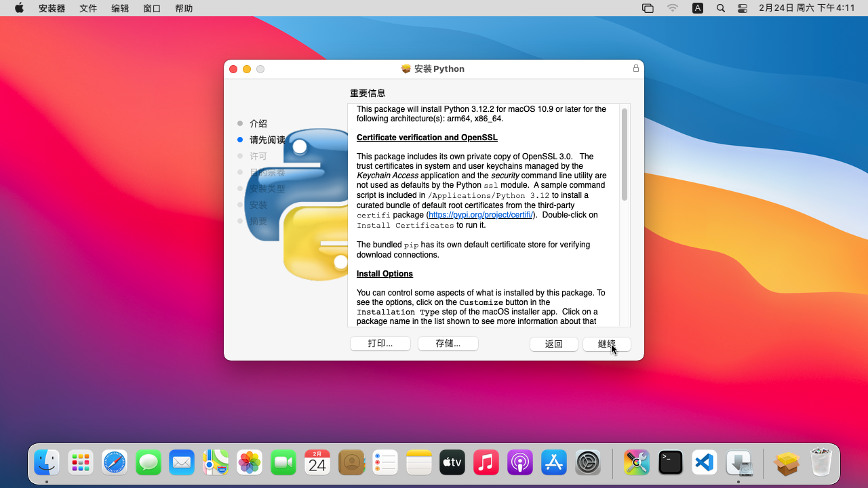Click the 打印... button
Viewport: 868px width, 488px height.
(380, 344)
